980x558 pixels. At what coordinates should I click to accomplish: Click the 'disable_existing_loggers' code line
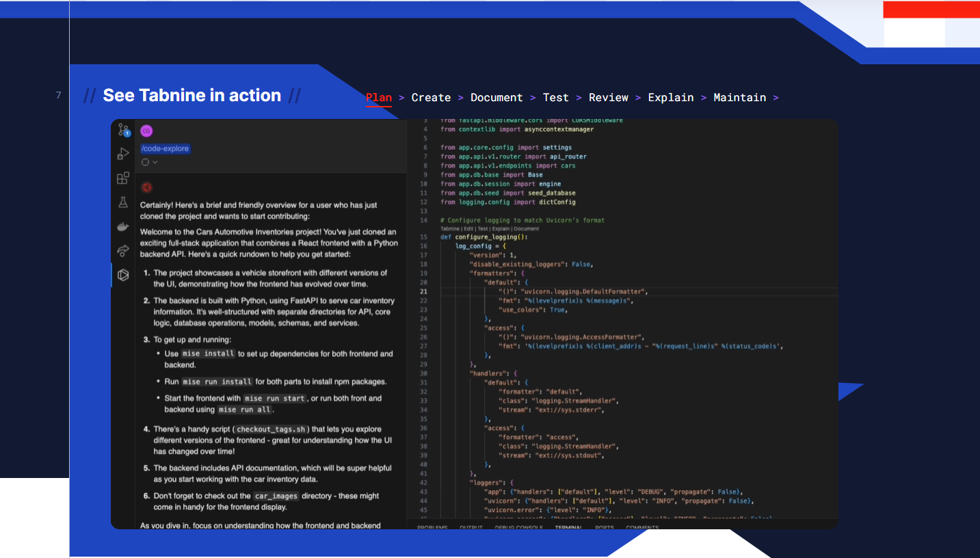click(x=531, y=264)
